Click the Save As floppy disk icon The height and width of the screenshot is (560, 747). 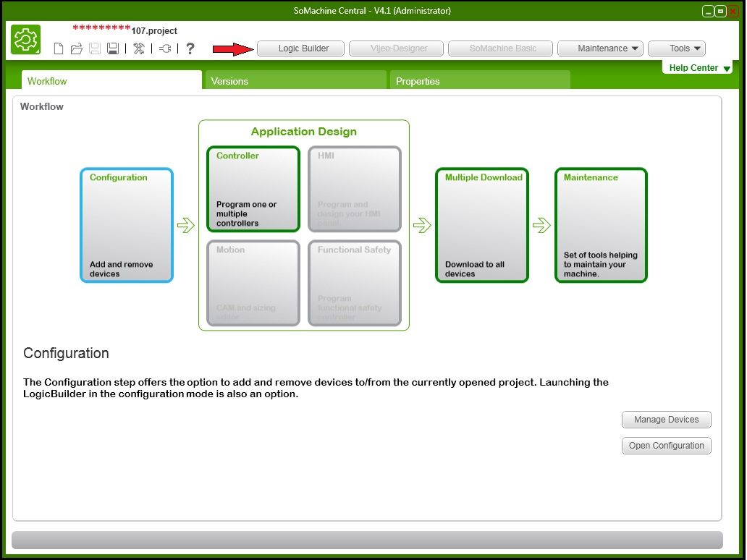(x=112, y=48)
